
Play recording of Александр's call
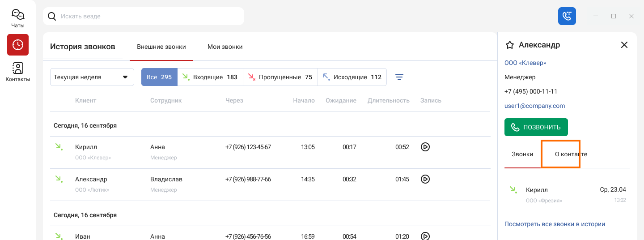(x=425, y=179)
